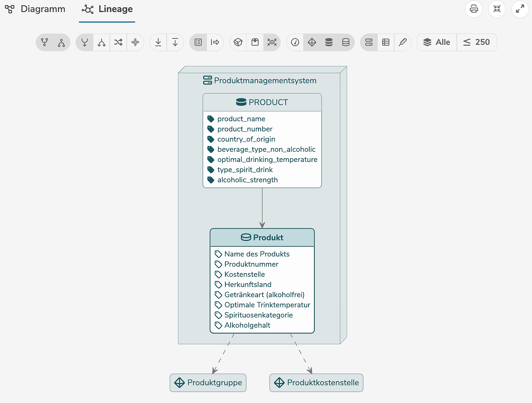Open the 250 limit dropdown
This screenshot has height=403, width=532.
click(477, 42)
